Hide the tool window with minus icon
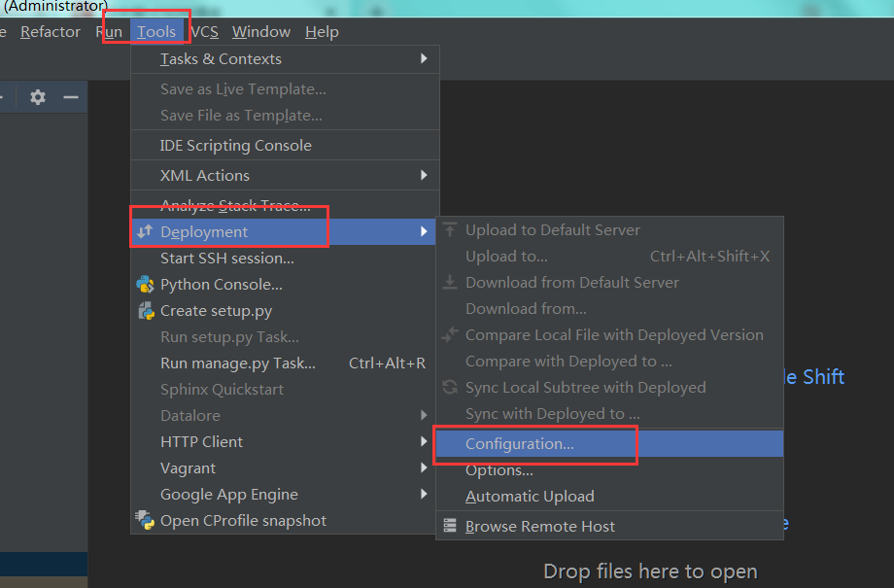894x588 pixels. tap(71, 97)
